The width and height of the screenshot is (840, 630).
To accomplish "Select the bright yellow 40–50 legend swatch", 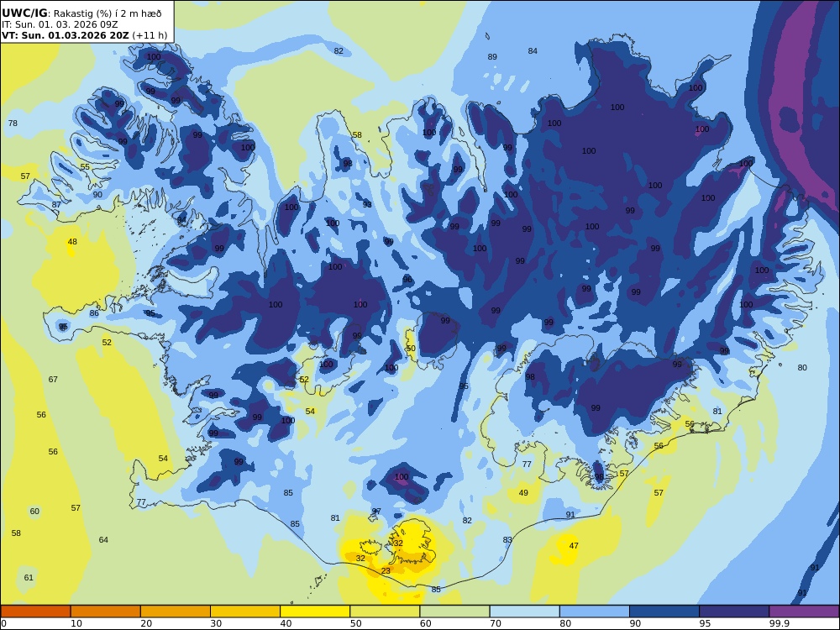I will [x=315, y=612].
